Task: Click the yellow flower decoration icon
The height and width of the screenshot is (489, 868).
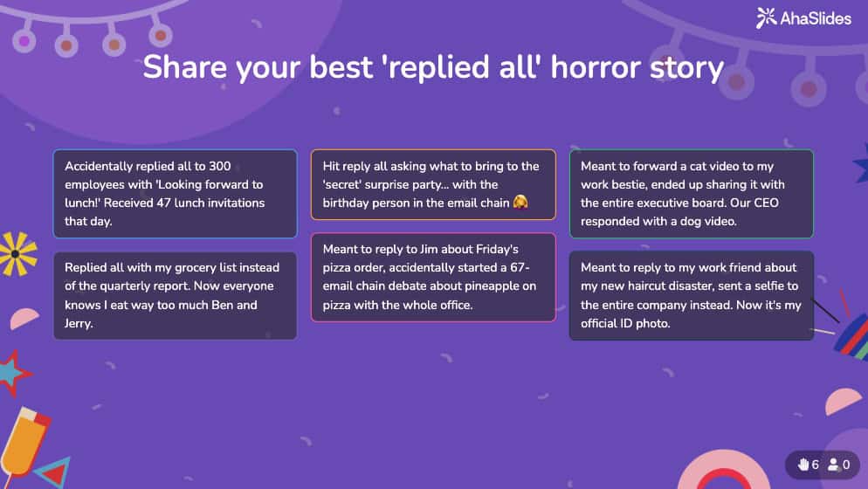Action: click(x=17, y=253)
